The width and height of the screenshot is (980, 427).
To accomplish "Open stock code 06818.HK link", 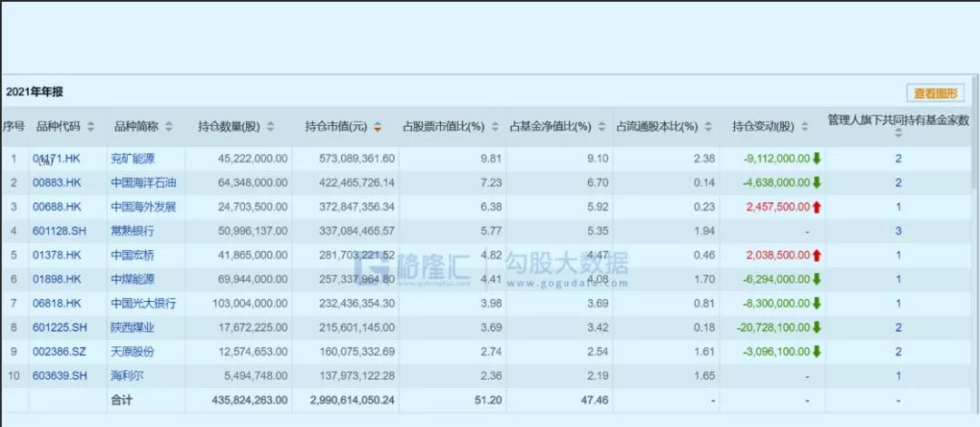I will click(x=57, y=304).
